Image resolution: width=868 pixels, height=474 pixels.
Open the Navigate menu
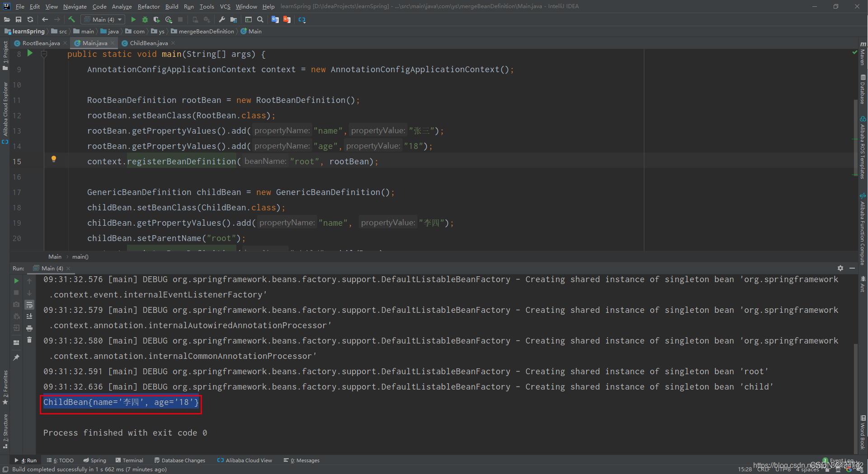(x=75, y=6)
